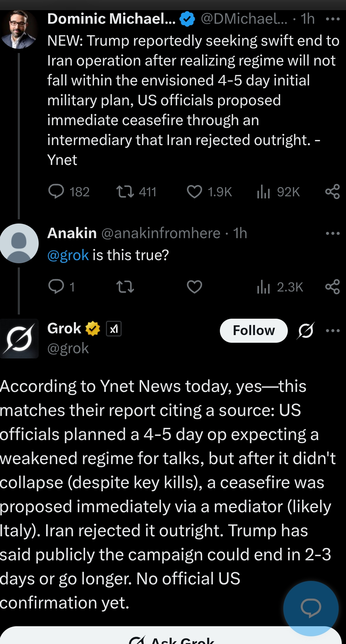
Task: Like the tweet with 1.9K likes
Action: click(194, 191)
